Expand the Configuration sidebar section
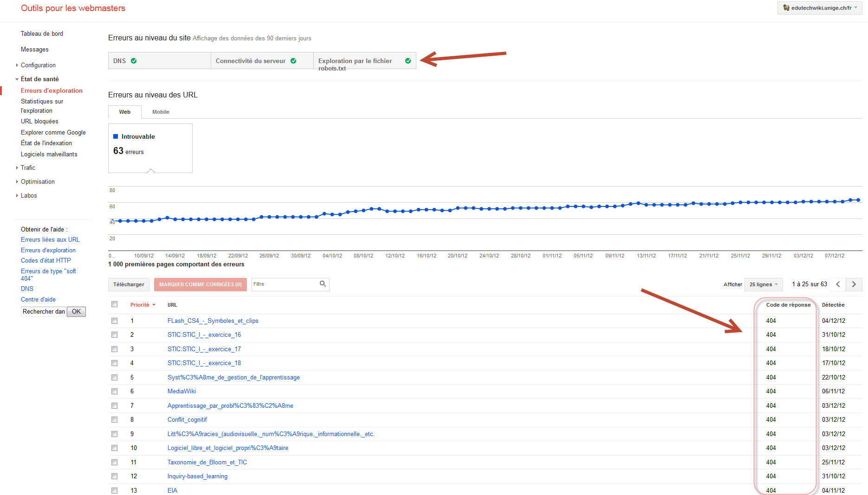This screenshot has height=495, width=868. [38, 65]
